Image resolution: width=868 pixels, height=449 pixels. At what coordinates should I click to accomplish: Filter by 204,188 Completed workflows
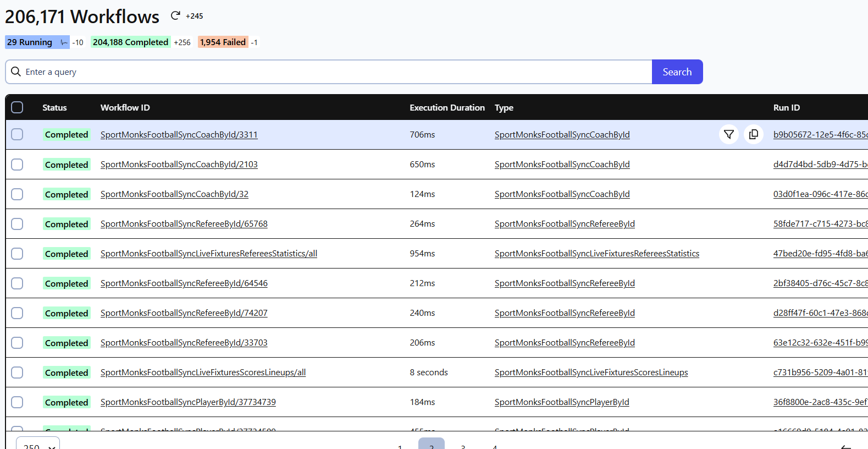coord(130,42)
